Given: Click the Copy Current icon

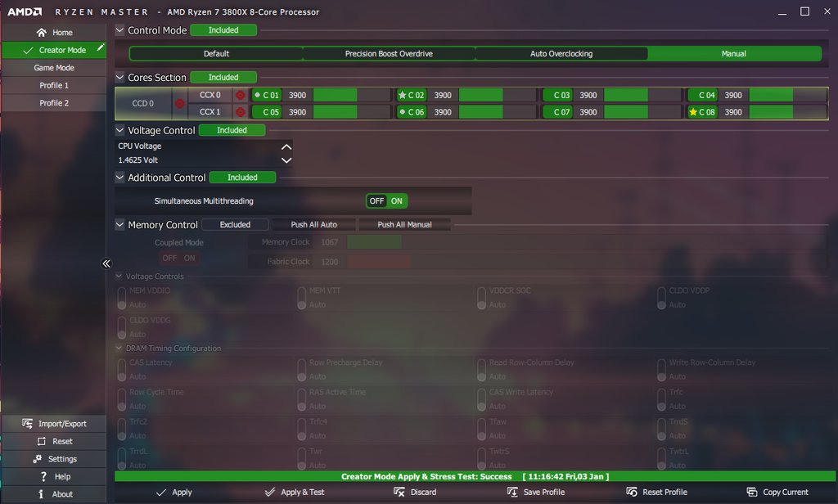Looking at the screenshot, I should (752, 492).
